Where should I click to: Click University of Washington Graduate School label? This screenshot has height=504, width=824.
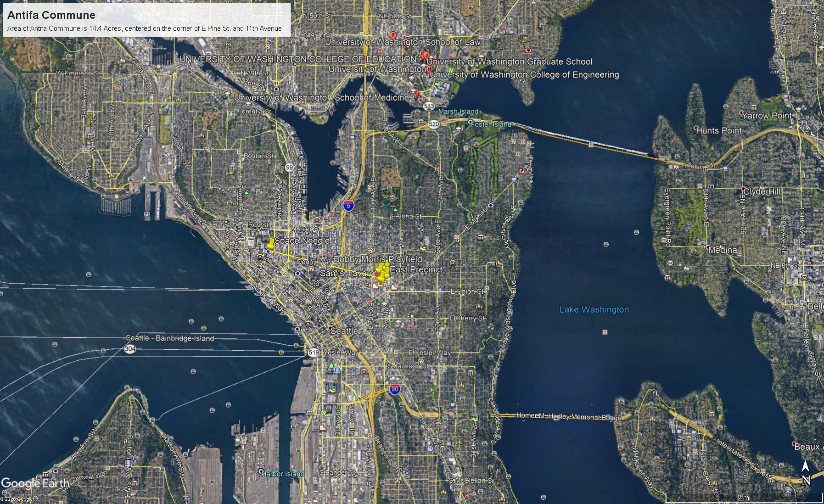point(510,62)
